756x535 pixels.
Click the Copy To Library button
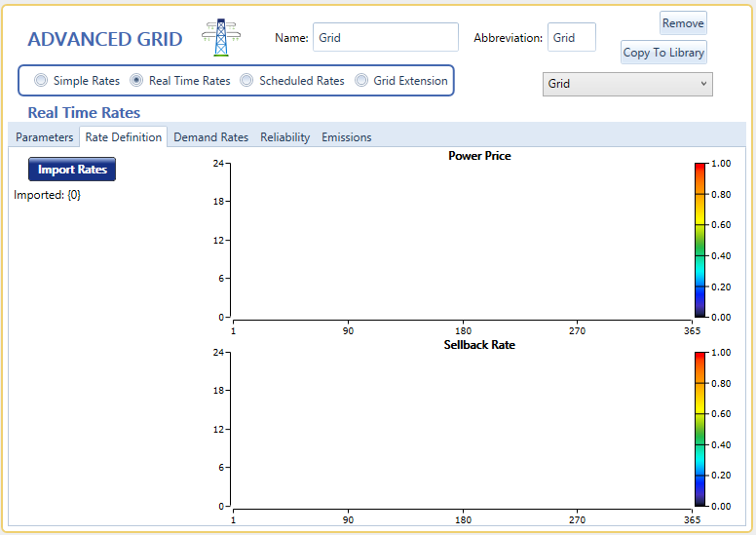click(663, 53)
